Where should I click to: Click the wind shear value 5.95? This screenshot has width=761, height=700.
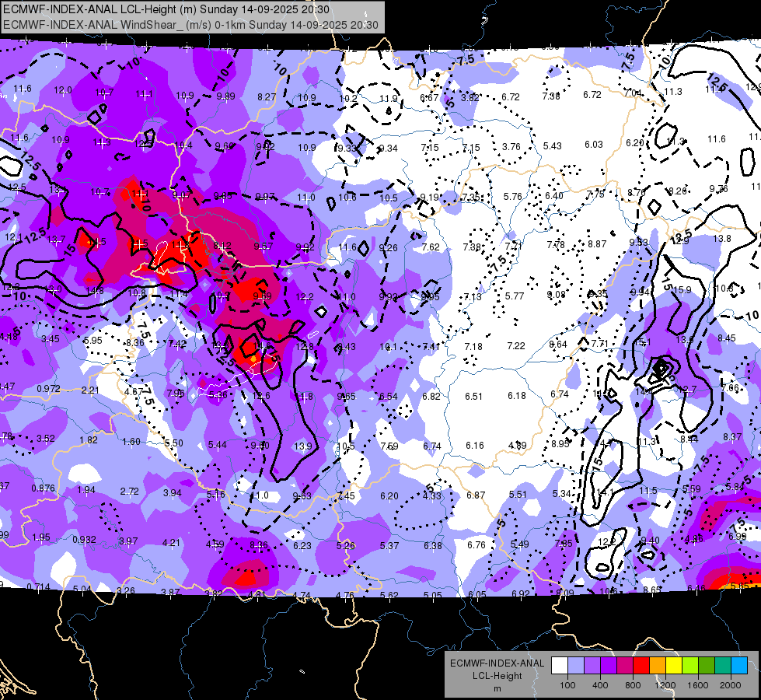93,341
